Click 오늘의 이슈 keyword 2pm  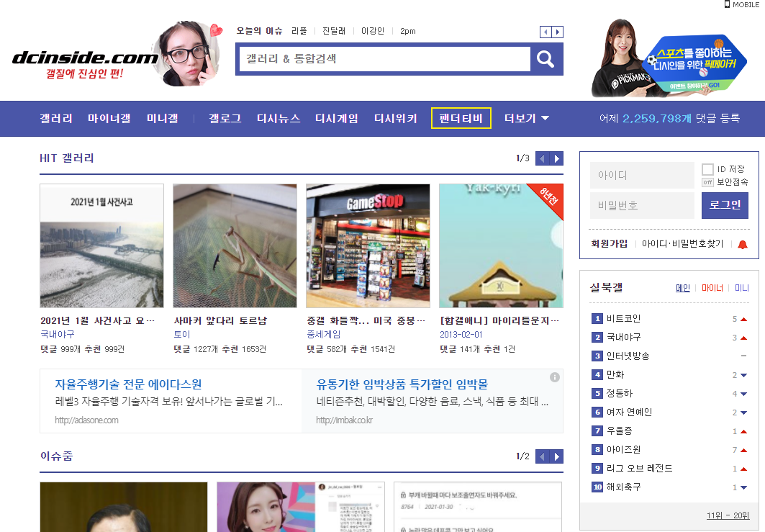(408, 31)
